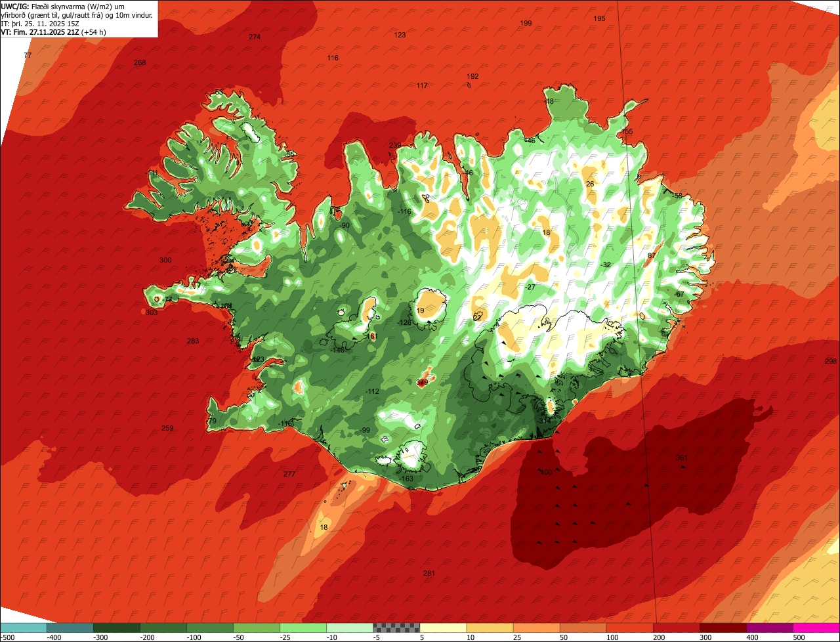This screenshot has height=642, width=840.
Task: Click the -99 value in the southern lowlands
Action: [365, 430]
